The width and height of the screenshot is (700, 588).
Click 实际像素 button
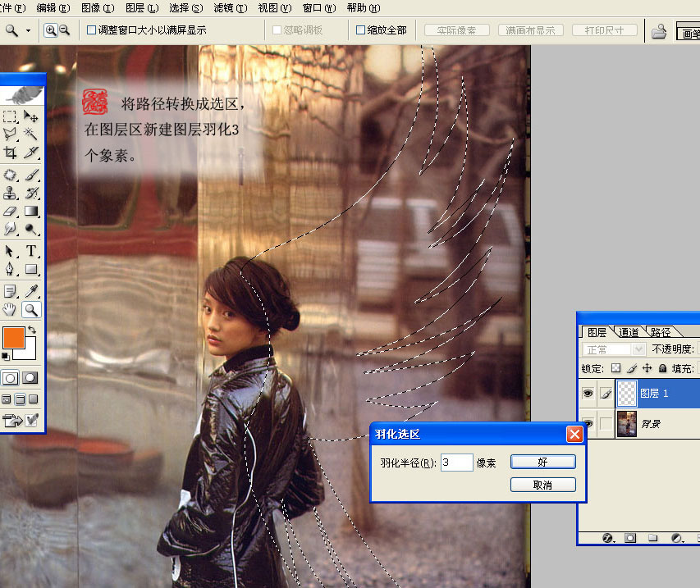(x=457, y=30)
